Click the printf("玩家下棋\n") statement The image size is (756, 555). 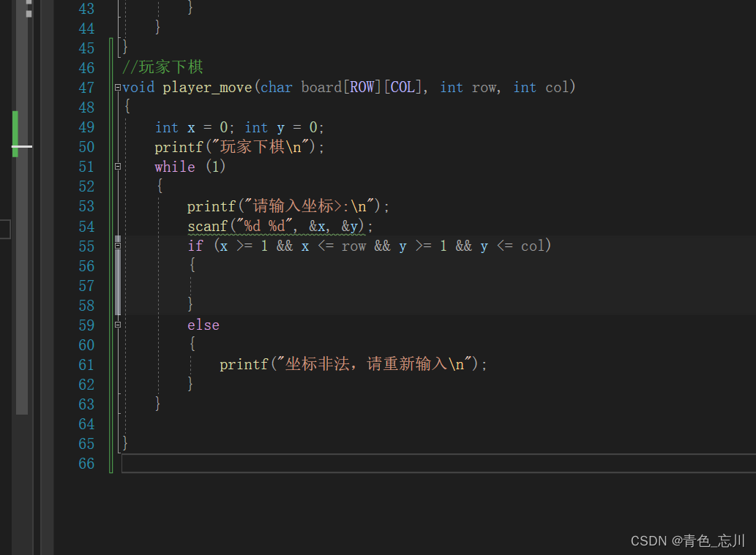pos(239,147)
